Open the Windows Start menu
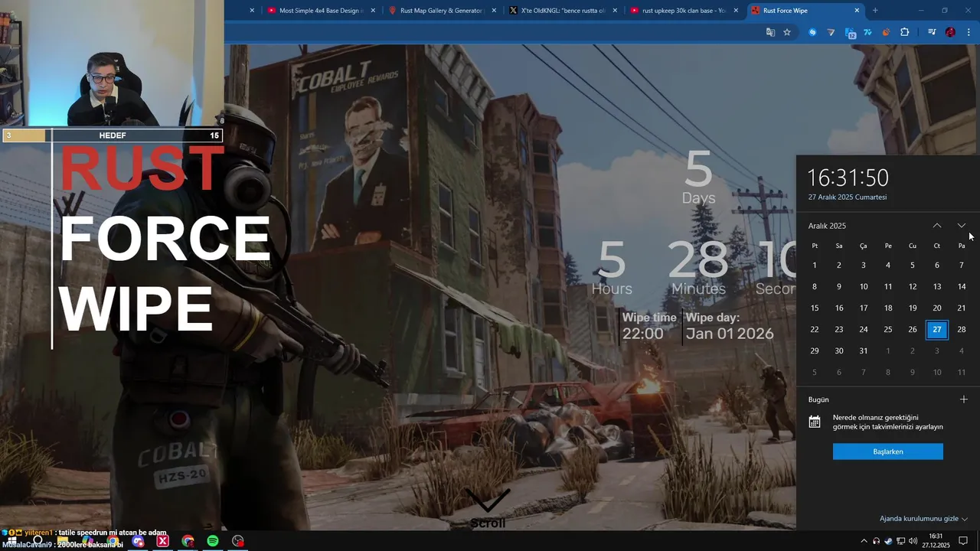The width and height of the screenshot is (980, 551). [11, 541]
